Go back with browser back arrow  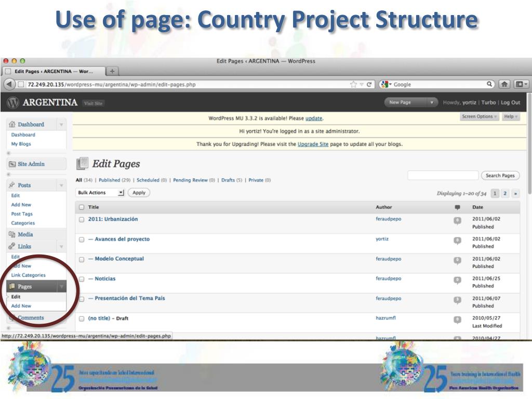pyautogui.click(x=9, y=84)
